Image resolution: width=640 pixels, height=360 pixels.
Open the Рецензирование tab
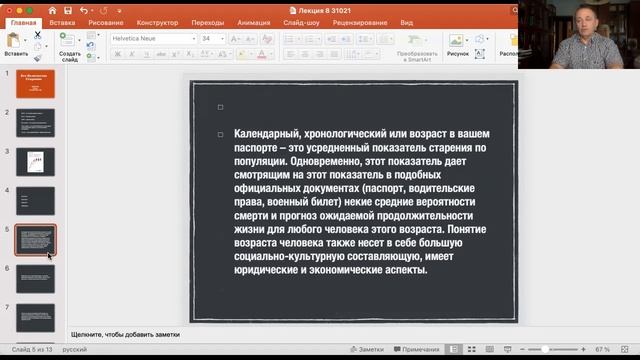pos(360,23)
